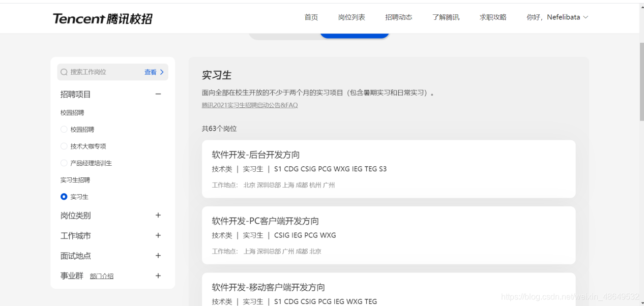Viewport: 644px width, 306px height.
Task: Click the 工作地点 line listing 杭州
Action: [274, 185]
